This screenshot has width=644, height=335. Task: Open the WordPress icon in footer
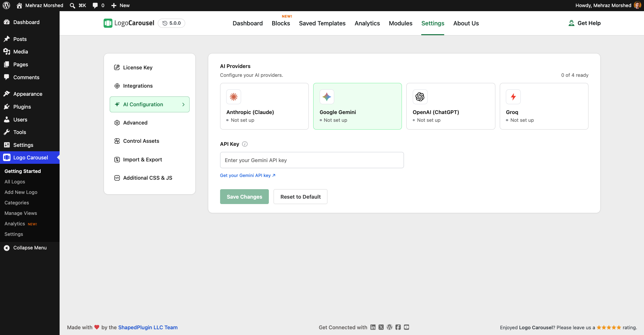(390, 327)
